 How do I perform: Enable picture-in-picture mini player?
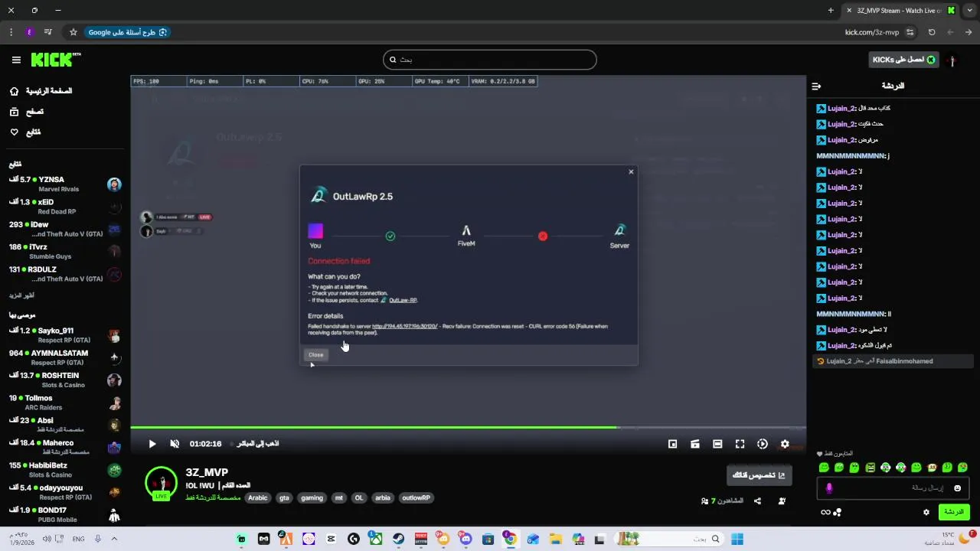672,444
